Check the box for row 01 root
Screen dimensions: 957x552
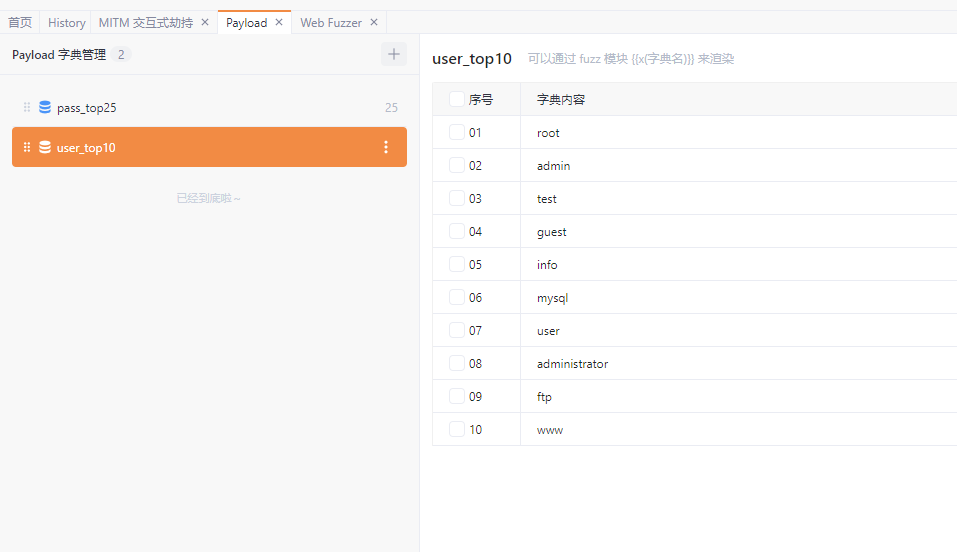pos(457,132)
